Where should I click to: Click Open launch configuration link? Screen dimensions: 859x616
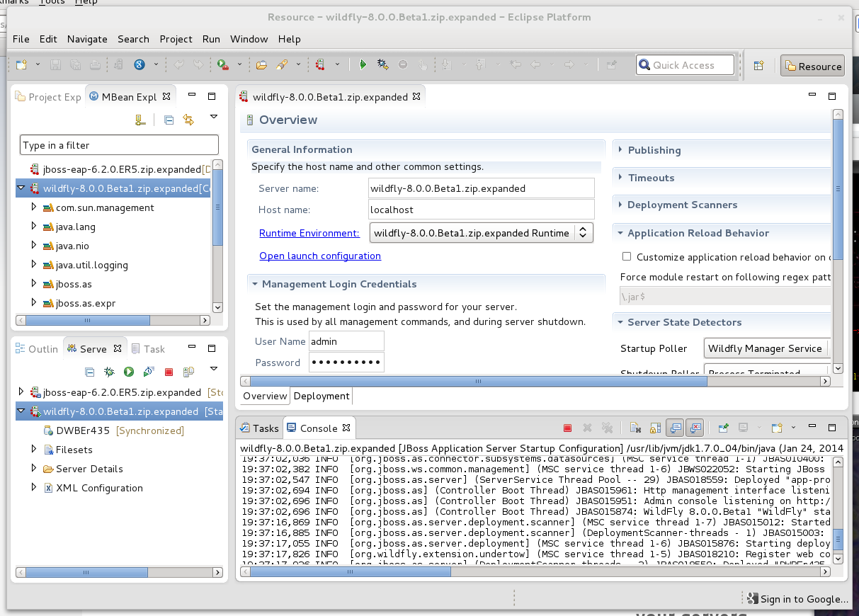320,256
